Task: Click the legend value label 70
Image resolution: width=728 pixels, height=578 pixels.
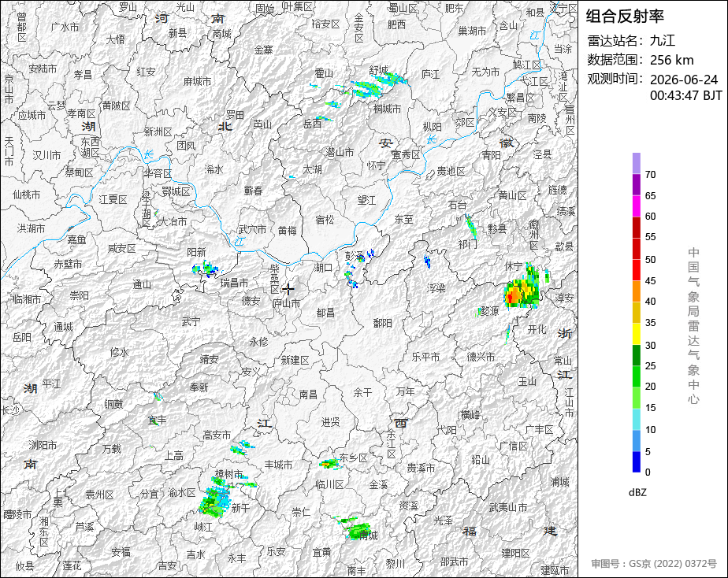Action: tap(650, 175)
